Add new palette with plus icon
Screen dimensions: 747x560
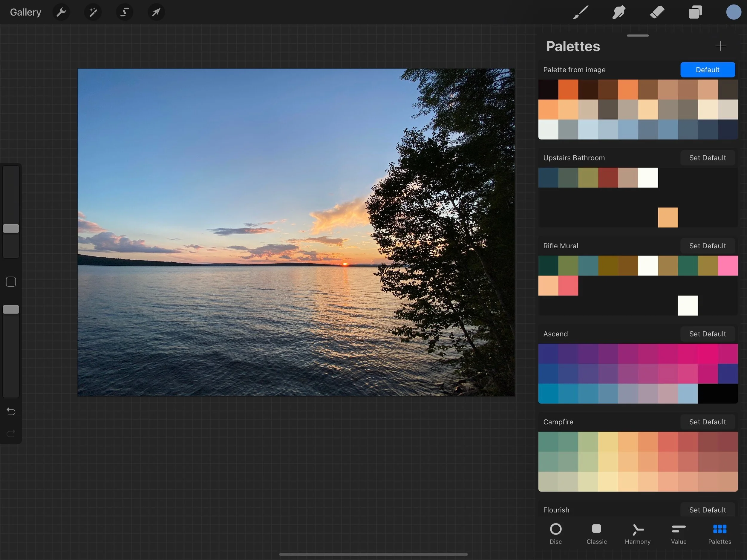click(720, 46)
